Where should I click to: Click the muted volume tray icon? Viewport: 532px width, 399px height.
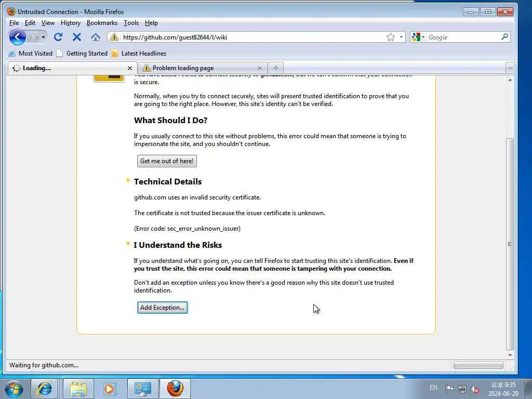click(475, 389)
